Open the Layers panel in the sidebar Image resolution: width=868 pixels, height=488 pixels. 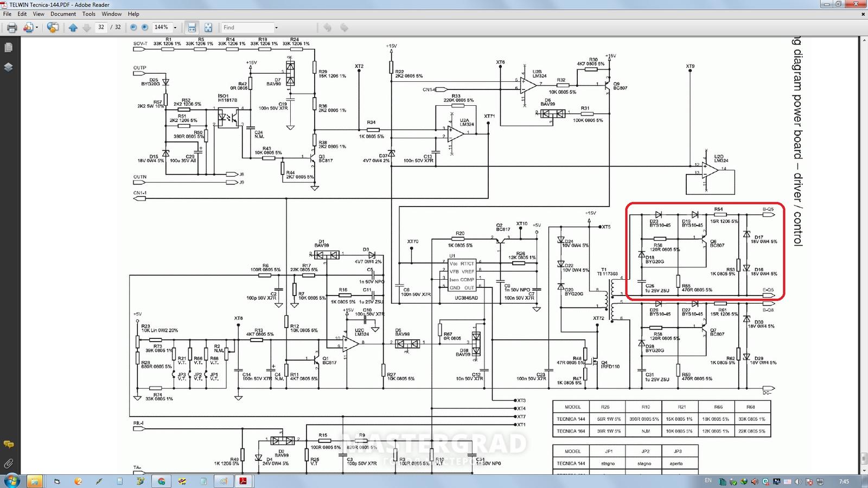[8, 67]
